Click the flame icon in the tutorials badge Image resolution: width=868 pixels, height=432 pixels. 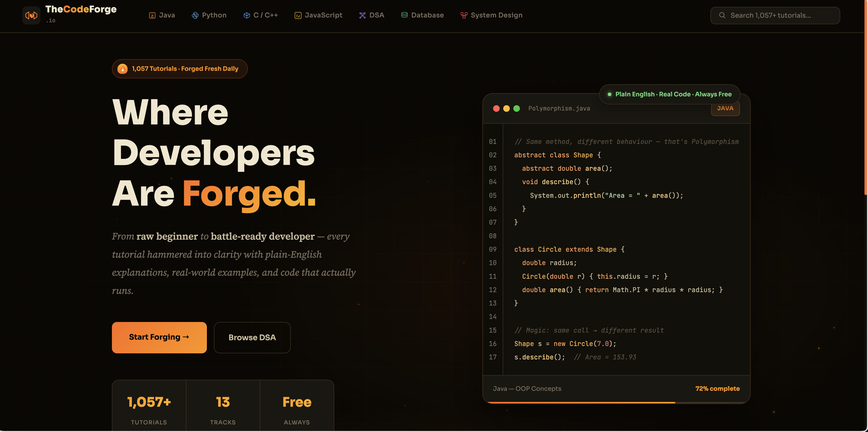(122, 69)
